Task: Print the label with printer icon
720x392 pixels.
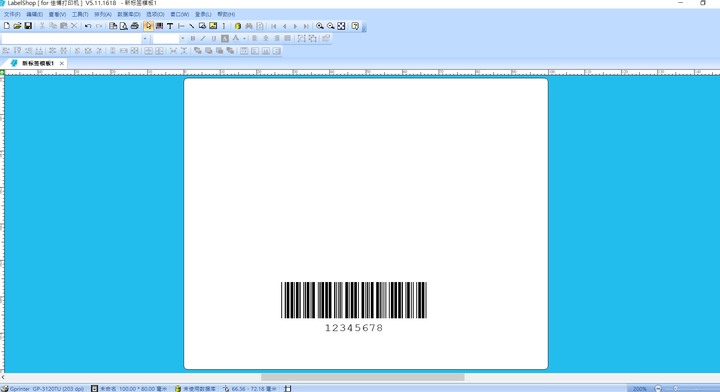Action: [x=135, y=26]
